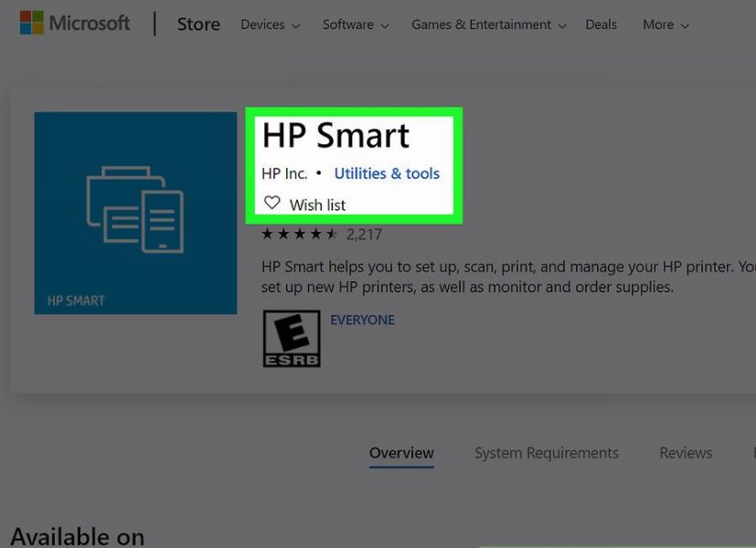
Task: Expand the Software menu
Action: click(356, 25)
